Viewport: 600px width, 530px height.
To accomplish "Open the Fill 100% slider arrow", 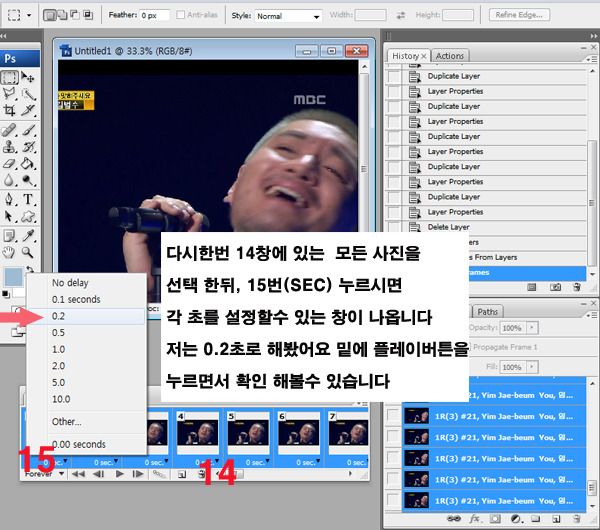I will pos(532,367).
